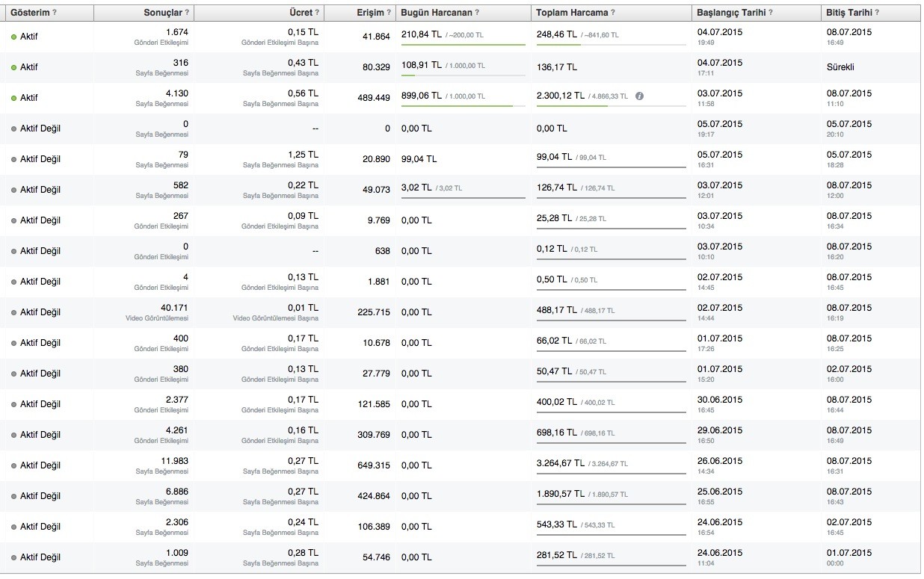This screenshot has width=924, height=579.
Task: Click the question mark beside Ücret
Action: pyautogui.click(x=318, y=13)
